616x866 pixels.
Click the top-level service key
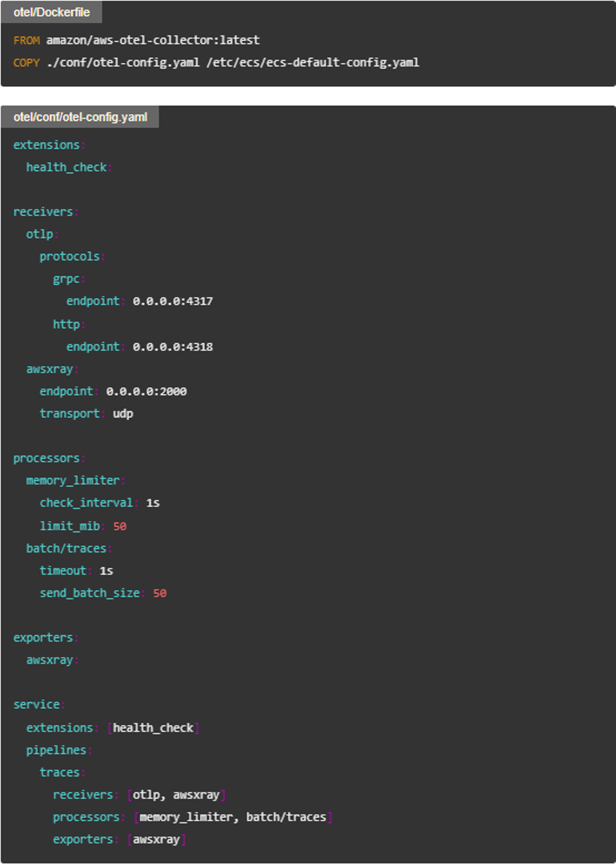coord(37,705)
